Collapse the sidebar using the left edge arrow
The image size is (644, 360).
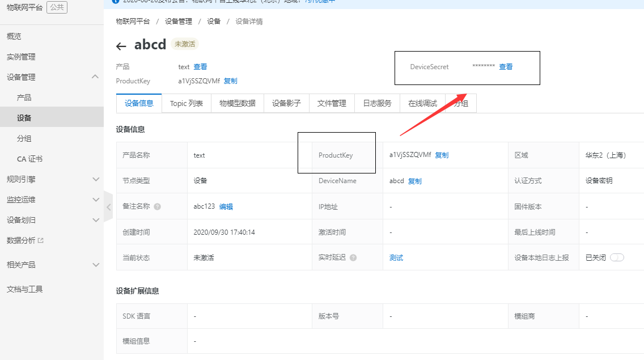coord(108,207)
